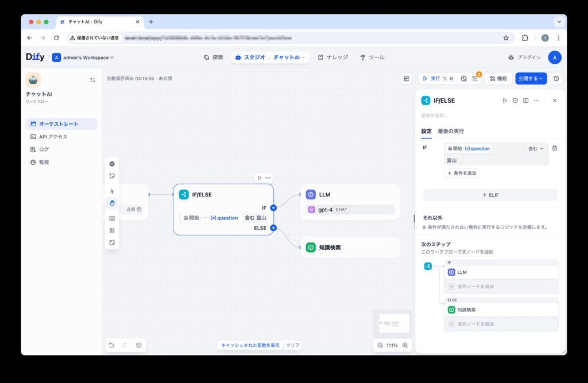
Task: Open the checklist icon showing 3 notifications
Action: click(475, 79)
